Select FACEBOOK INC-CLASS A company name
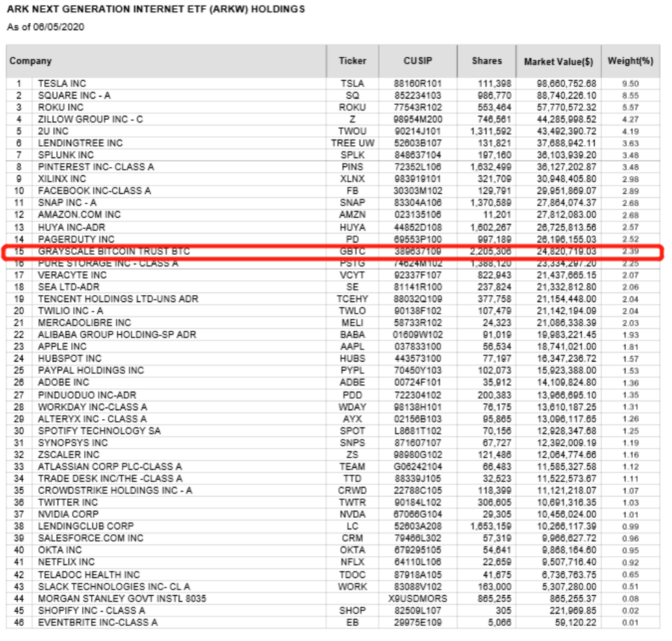This screenshot has width=672, height=641. tap(94, 191)
